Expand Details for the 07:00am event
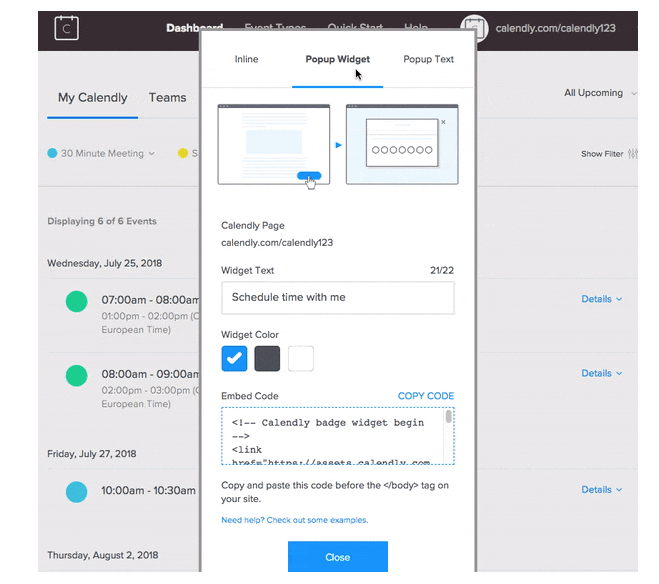659x584 pixels. [x=601, y=299]
